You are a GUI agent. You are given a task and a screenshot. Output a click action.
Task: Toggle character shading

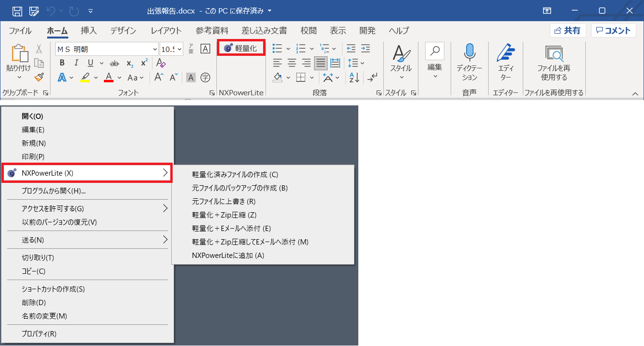191,77
